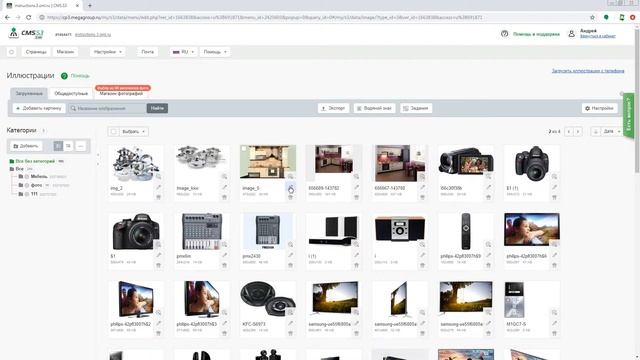Image resolution: width=640 pixels, height=360 pixels.
Task: Click the edit pencil icon for img_2
Action: click(158, 187)
